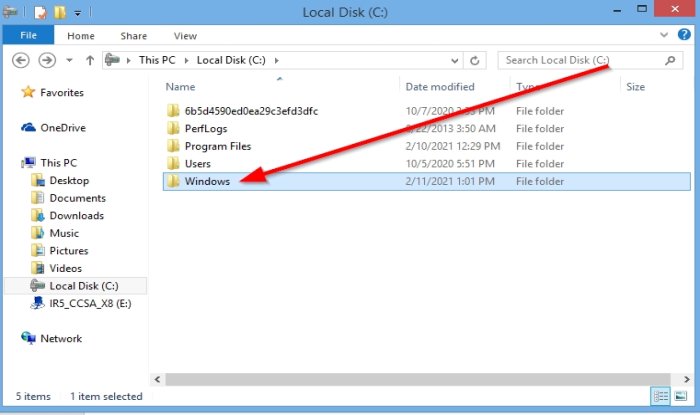
Task: Select the Windows folder name
Action: click(x=207, y=181)
